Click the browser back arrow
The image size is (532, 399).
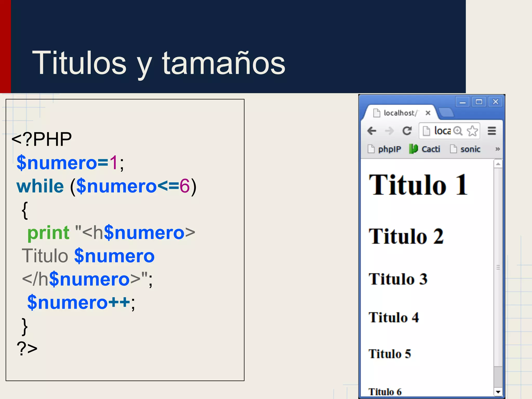(372, 131)
